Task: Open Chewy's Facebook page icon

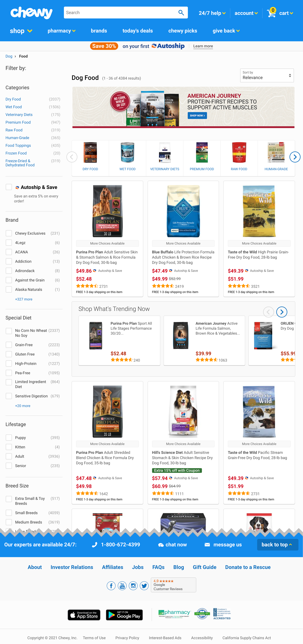Action: point(111,585)
